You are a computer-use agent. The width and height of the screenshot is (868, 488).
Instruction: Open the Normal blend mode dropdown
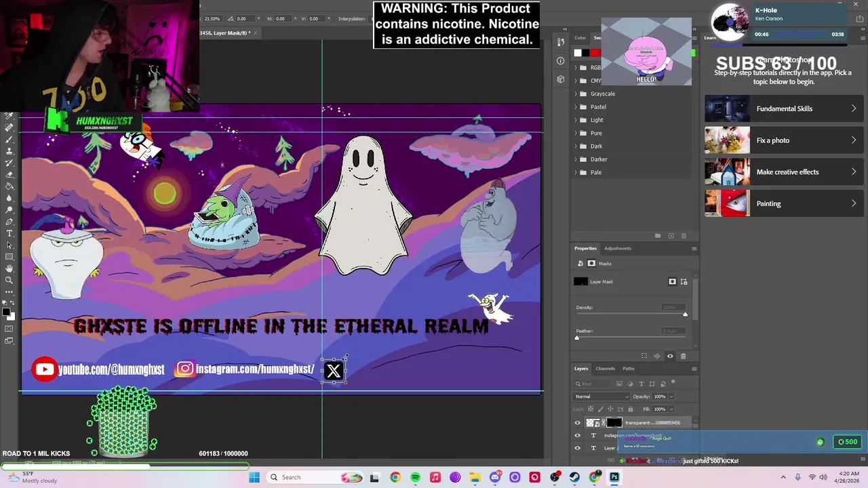[601, 396]
